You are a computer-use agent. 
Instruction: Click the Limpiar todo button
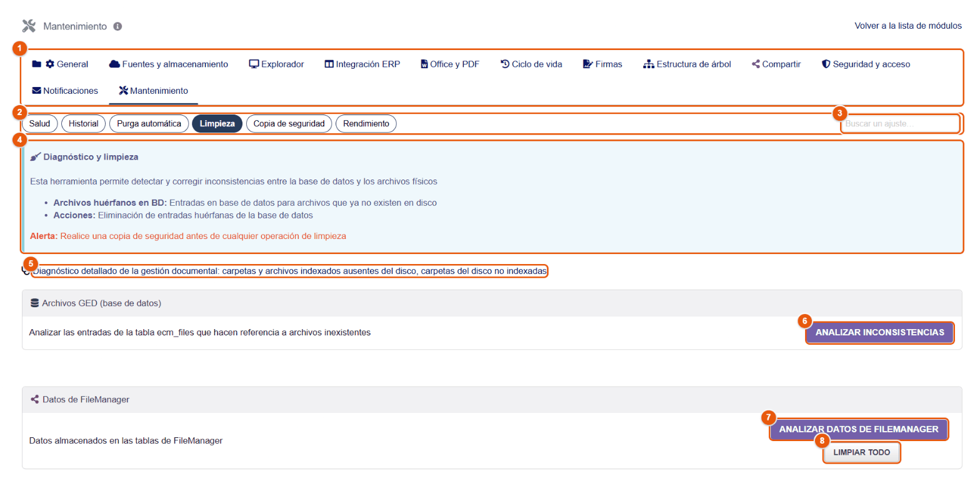click(862, 452)
